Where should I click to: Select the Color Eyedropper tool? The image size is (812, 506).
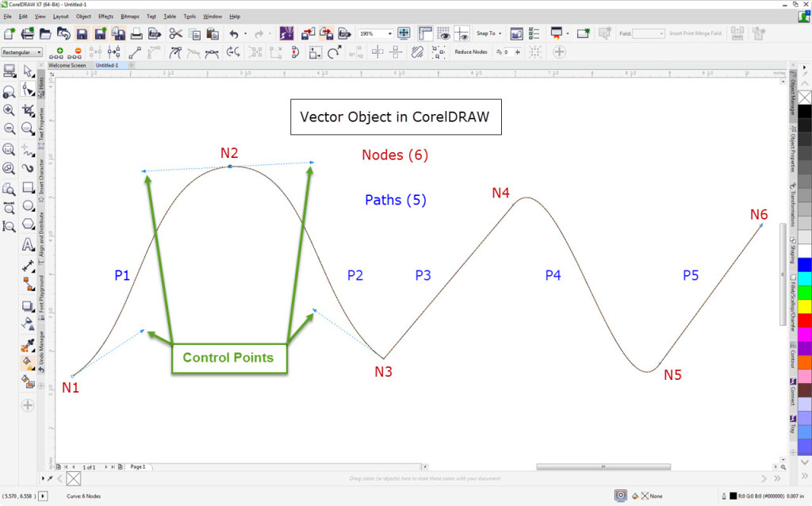tap(28, 344)
